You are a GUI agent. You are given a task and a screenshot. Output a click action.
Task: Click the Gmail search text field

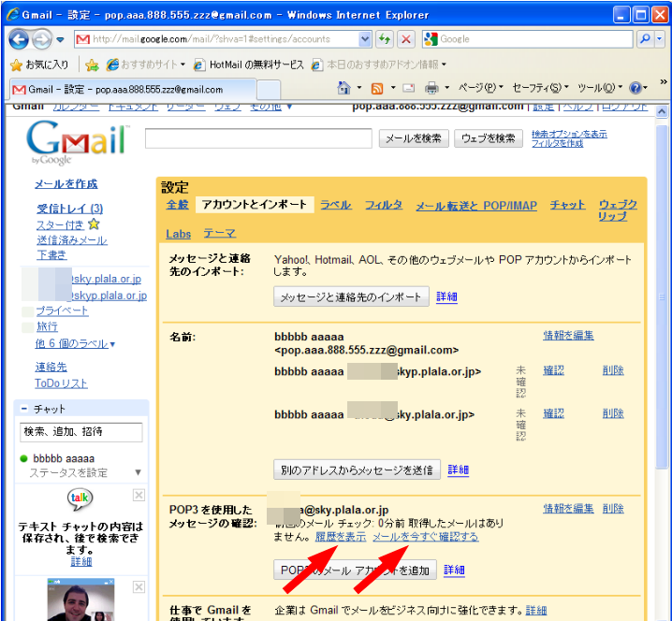tap(258, 138)
